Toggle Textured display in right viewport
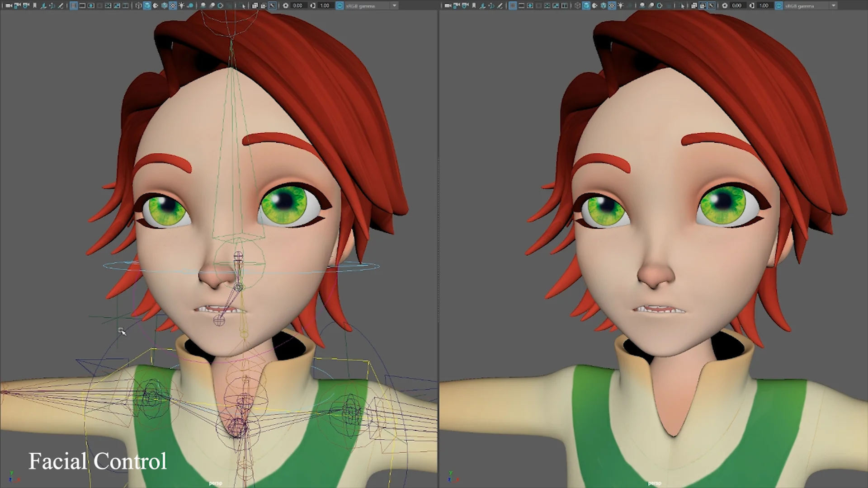Screen dimensions: 868x488 [612, 5]
